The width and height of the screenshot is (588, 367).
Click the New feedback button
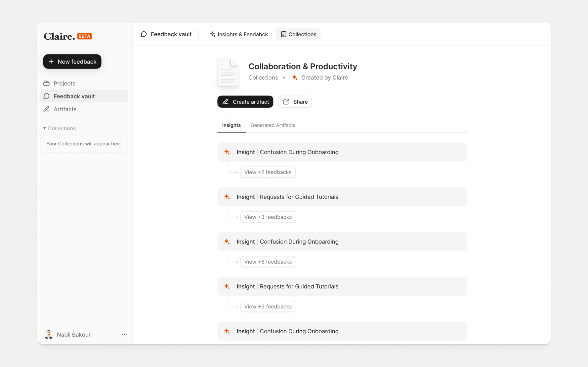click(72, 61)
